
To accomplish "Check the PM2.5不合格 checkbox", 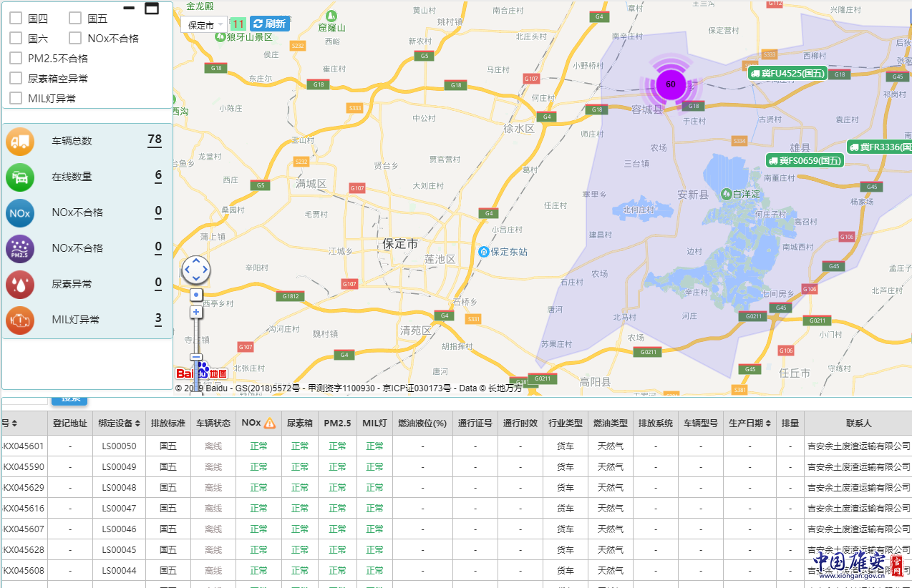I will pyautogui.click(x=16, y=59).
